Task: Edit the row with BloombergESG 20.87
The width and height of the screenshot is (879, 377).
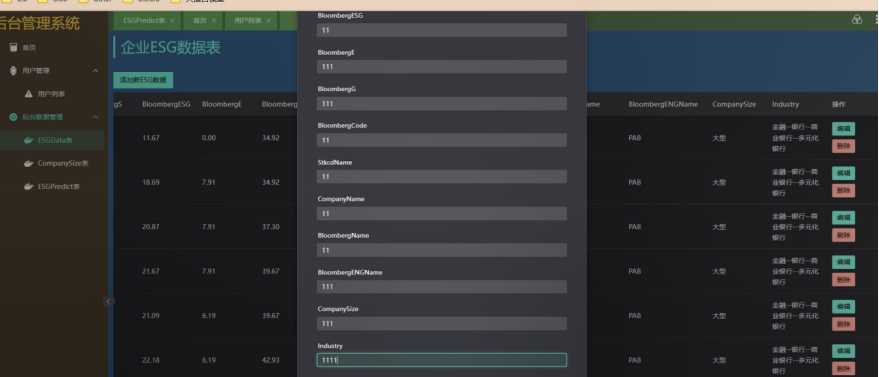Action: tap(843, 217)
